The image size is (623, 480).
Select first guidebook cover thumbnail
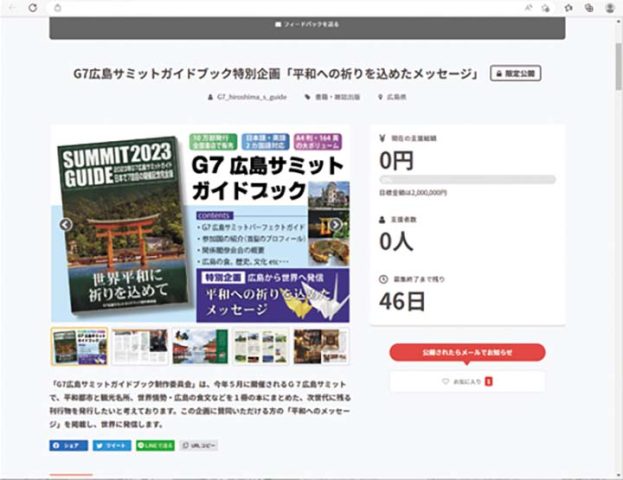tap(79, 345)
